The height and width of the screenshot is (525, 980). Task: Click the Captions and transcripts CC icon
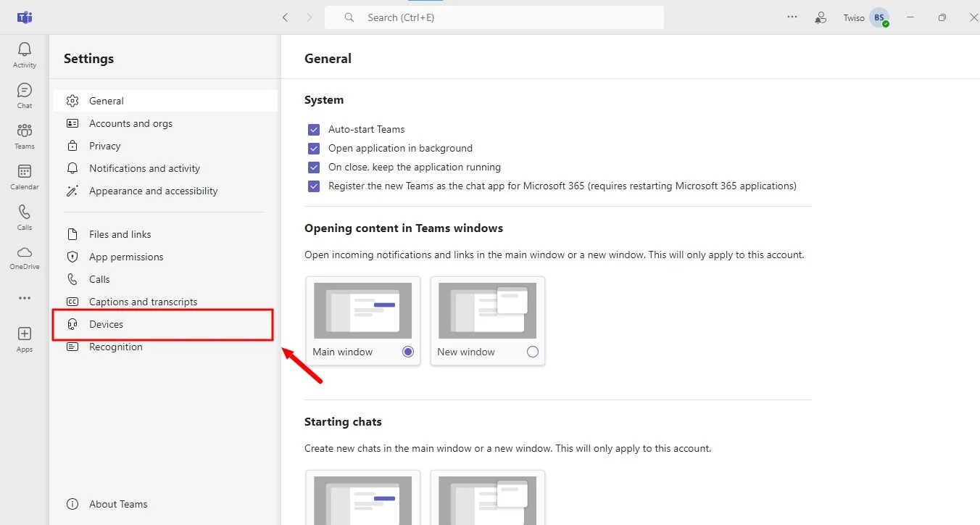pos(72,302)
